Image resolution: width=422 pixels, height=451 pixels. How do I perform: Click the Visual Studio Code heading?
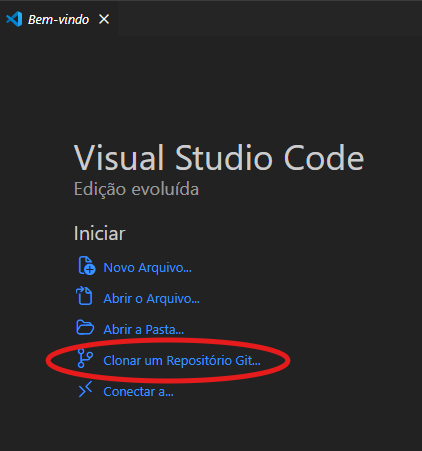click(219, 158)
